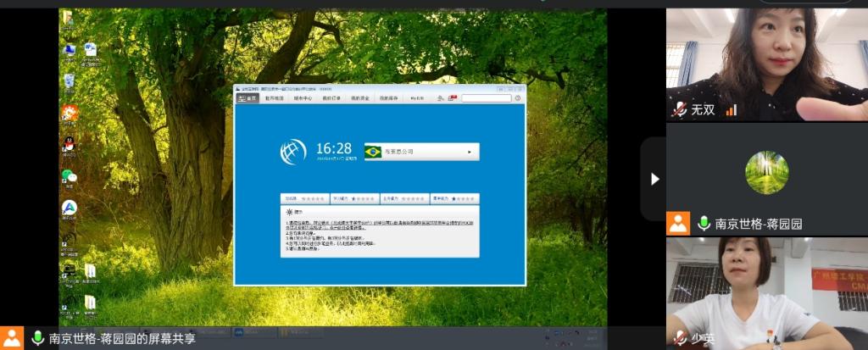Click the help icon right of search box
The width and height of the screenshot is (868, 350).
517,98
